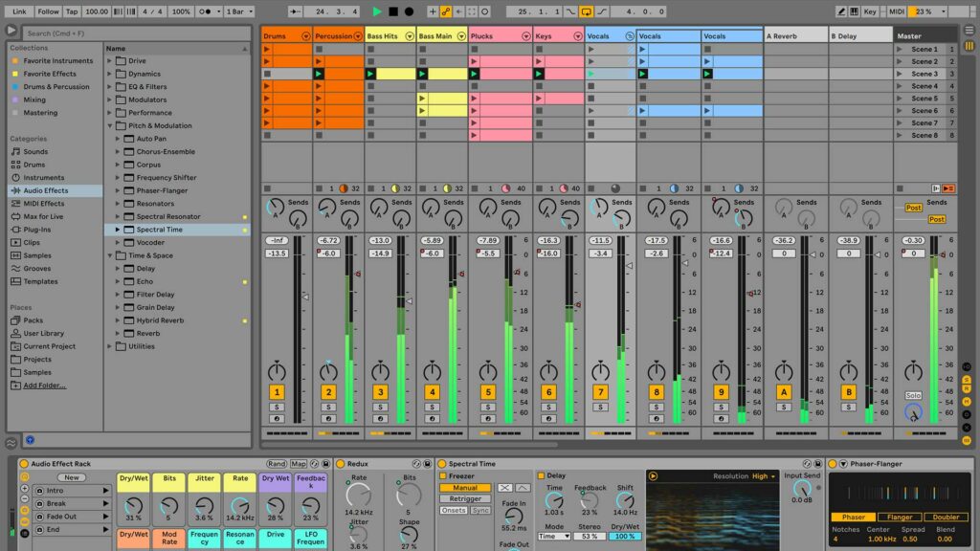The width and height of the screenshot is (980, 551).
Task: Click the Audio Effect Rack Rand button
Action: point(277,464)
